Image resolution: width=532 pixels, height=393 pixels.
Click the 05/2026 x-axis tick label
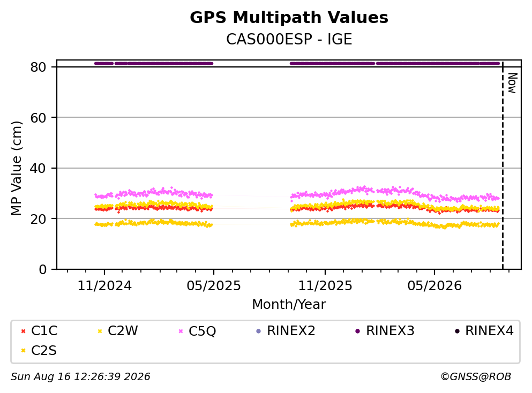pos(434,286)
